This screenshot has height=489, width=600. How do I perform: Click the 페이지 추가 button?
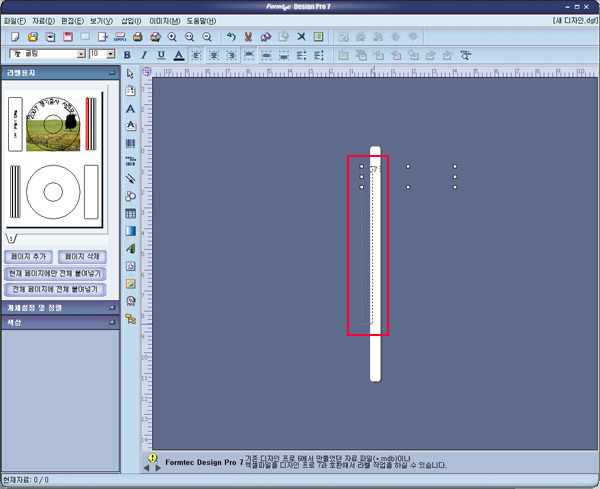click(28, 257)
